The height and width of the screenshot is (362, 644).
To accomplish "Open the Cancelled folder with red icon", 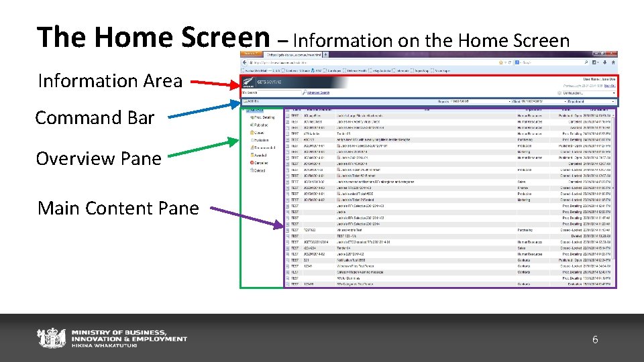I will point(259,163).
